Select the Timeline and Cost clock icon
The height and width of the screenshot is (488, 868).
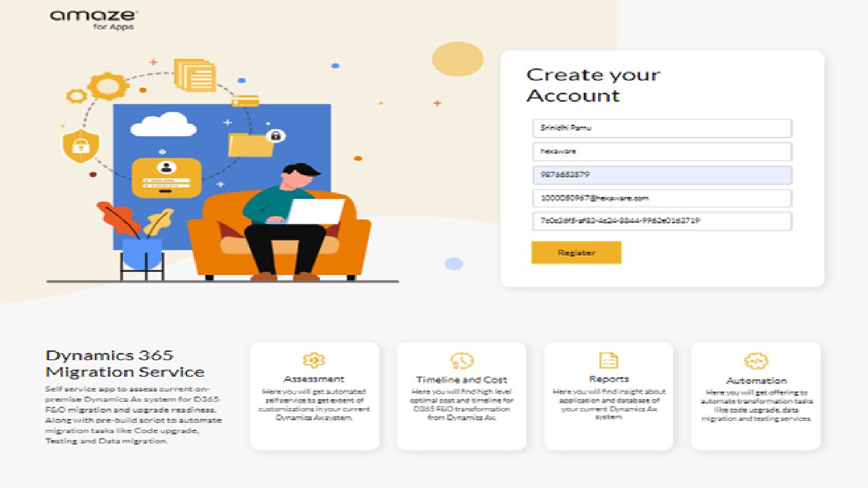click(461, 361)
